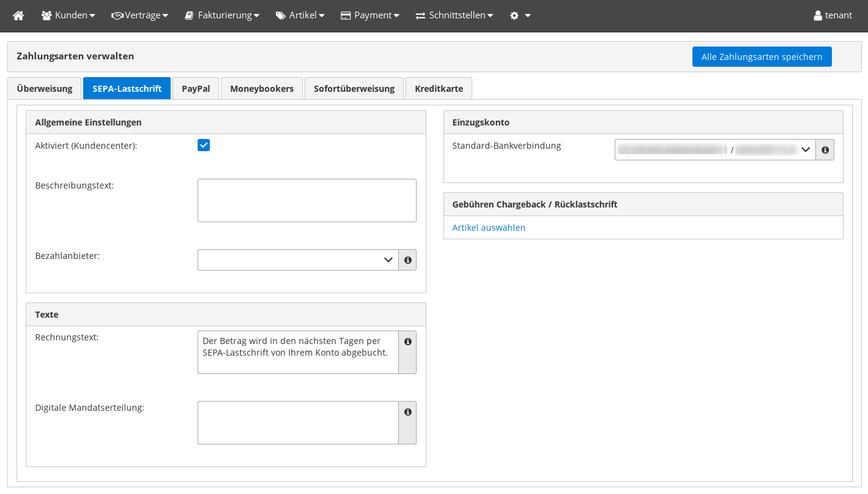This screenshot has height=494, width=868.
Task: Click info icon next to Bezahlanbieter dropdown
Action: click(407, 260)
